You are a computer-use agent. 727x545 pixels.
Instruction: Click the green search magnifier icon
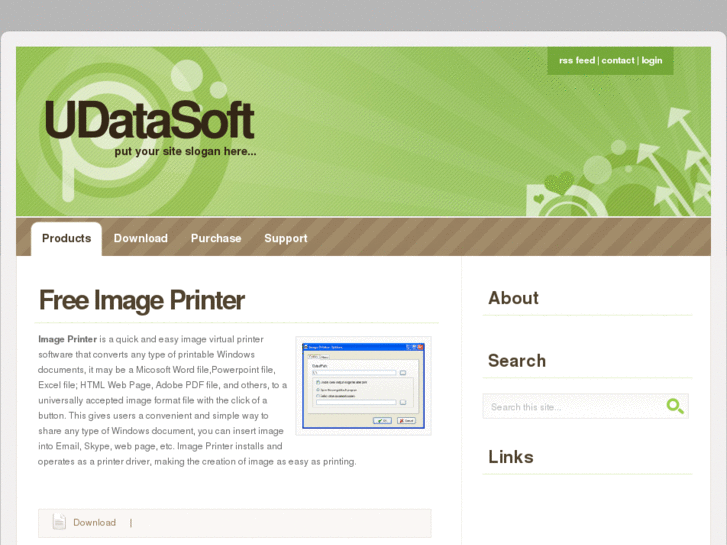pyautogui.click(x=675, y=406)
